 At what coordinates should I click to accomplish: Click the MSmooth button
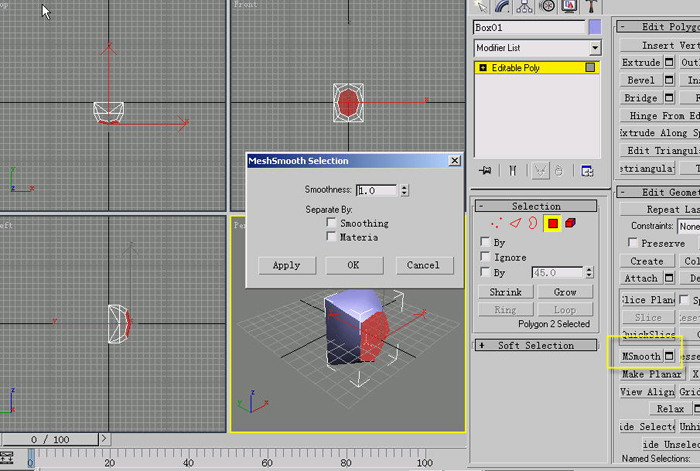pos(641,356)
